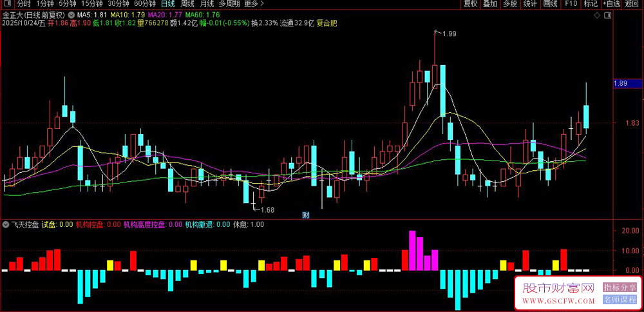Viewport: 644px width, 312px height.
Task: Click the 机构撤退: 0.00 indicator value
Action: [207, 225]
